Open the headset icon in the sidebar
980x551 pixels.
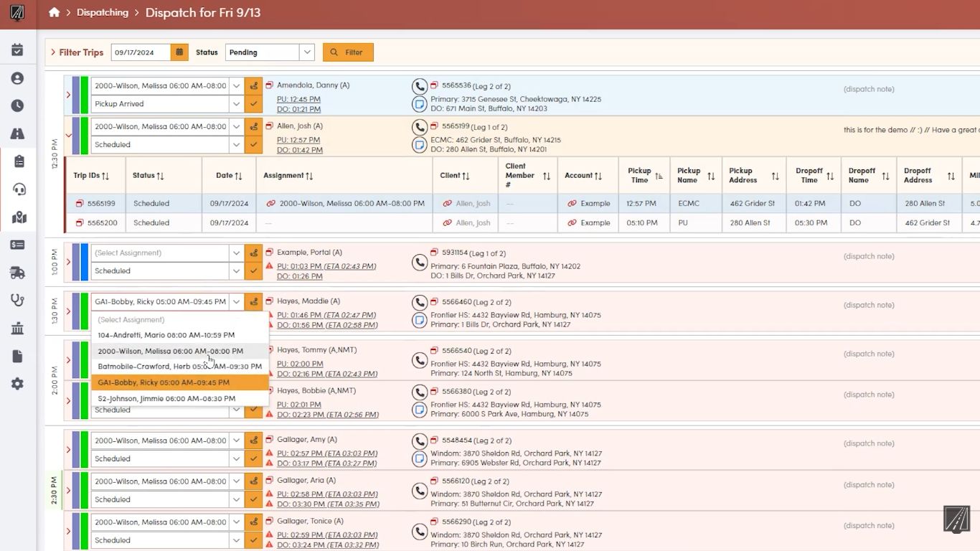19,189
